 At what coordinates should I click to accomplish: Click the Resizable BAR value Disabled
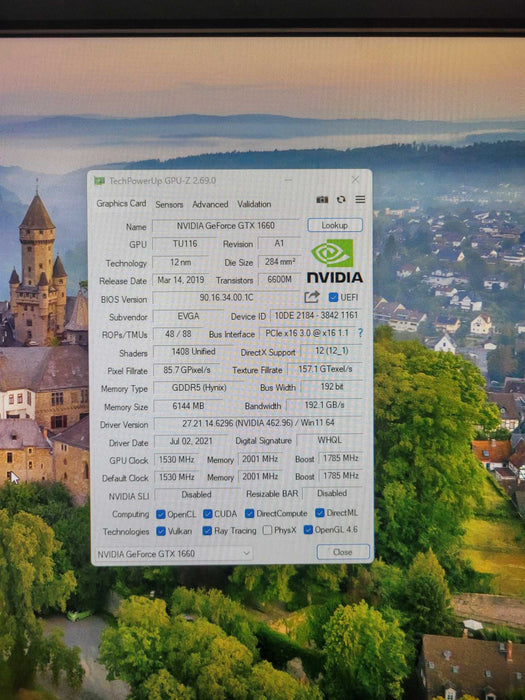pyautogui.click(x=332, y=493)
